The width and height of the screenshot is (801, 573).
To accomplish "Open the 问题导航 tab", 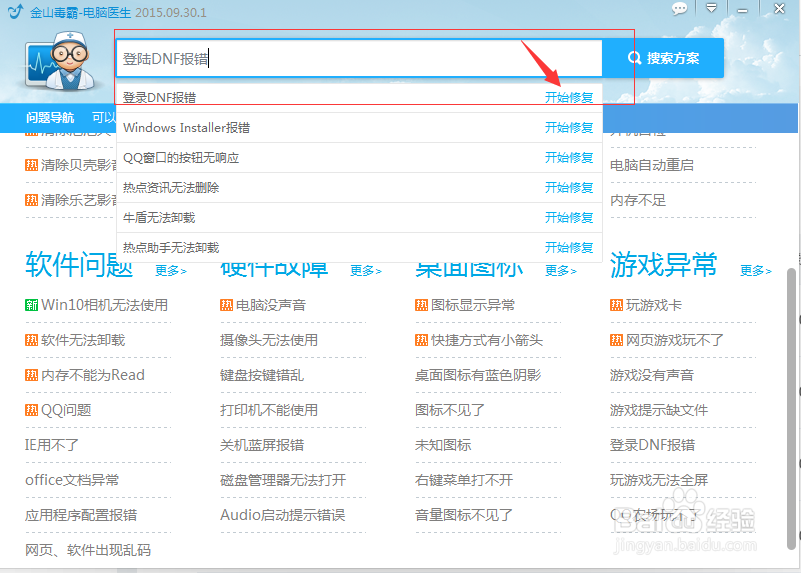I will click(50, 118).
